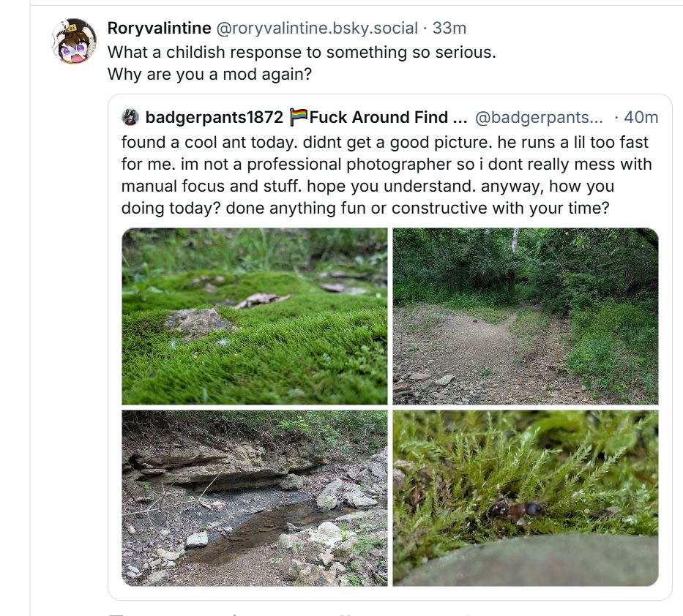The width and height of the screenshot is (683, 616).
Task: Click the quoted post's 40m timestamp
Action: click(642, 117)
